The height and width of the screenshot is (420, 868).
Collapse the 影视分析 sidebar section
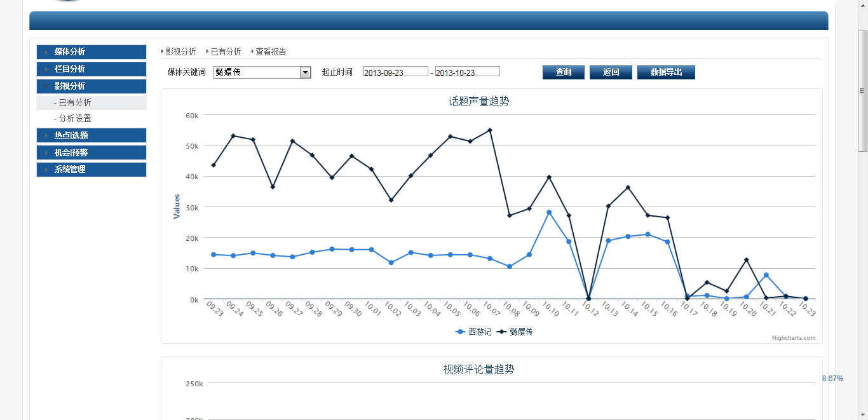tap(70, 86)
